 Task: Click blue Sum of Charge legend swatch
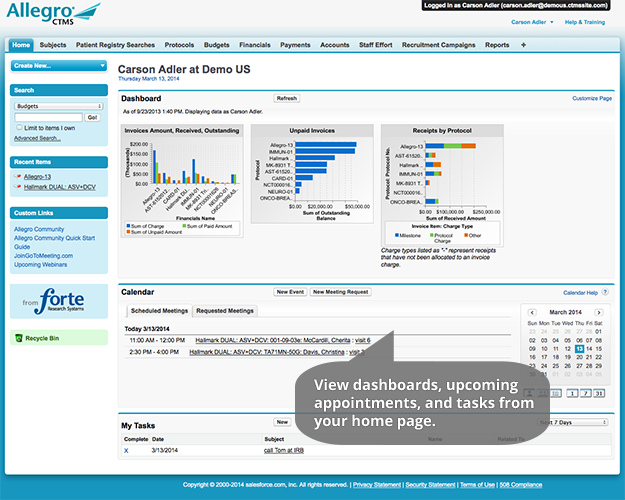128,226
